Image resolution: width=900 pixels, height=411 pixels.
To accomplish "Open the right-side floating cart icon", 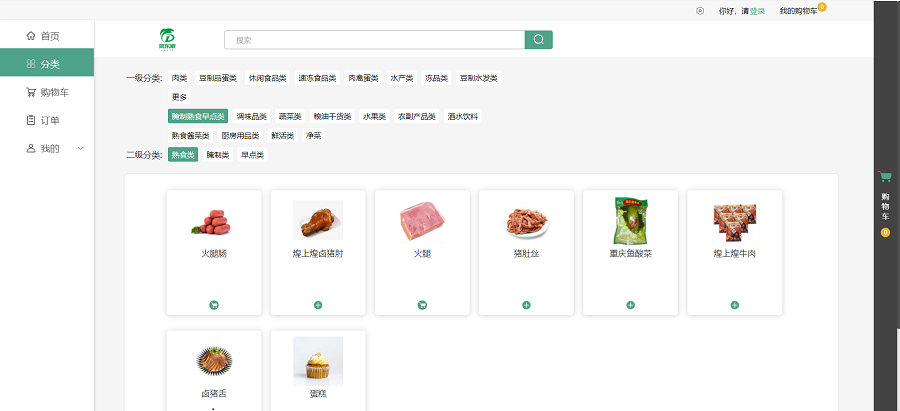I will pos(885,177).
